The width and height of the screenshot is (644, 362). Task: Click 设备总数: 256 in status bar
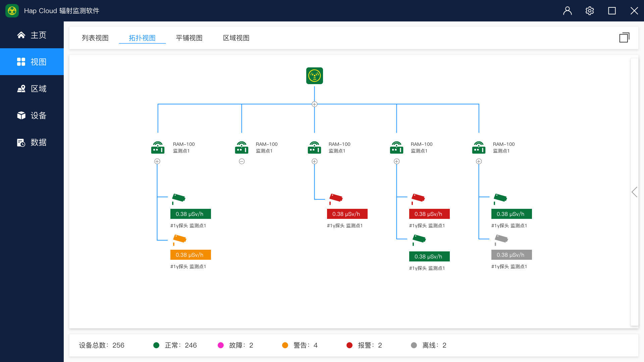tap(102, 345)
